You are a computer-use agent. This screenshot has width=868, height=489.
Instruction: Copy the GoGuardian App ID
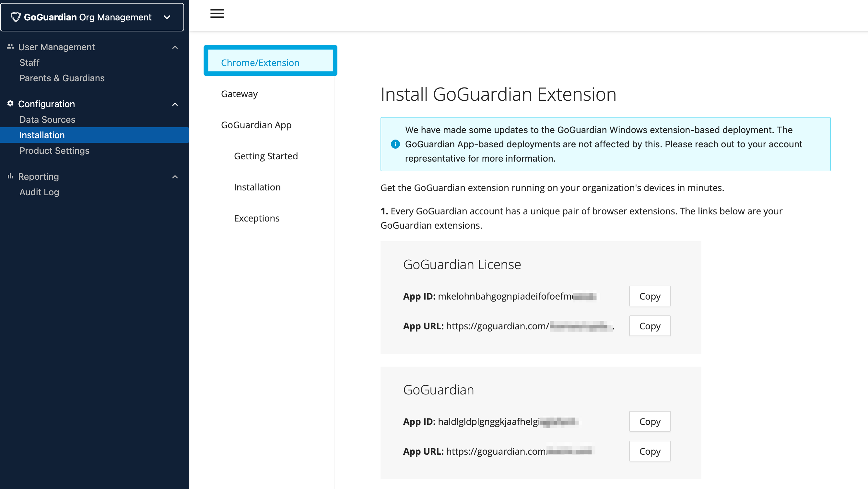click(649, 421)
